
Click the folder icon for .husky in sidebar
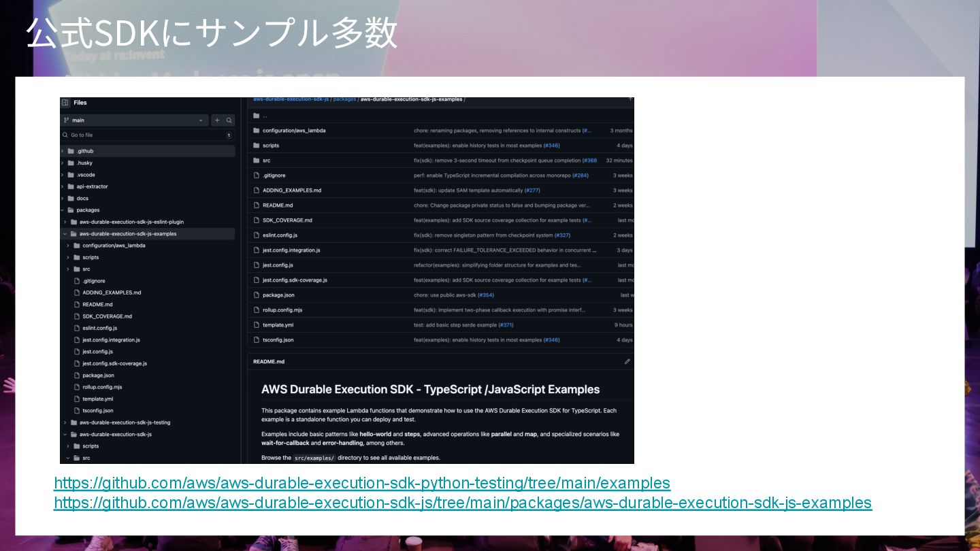71,163
